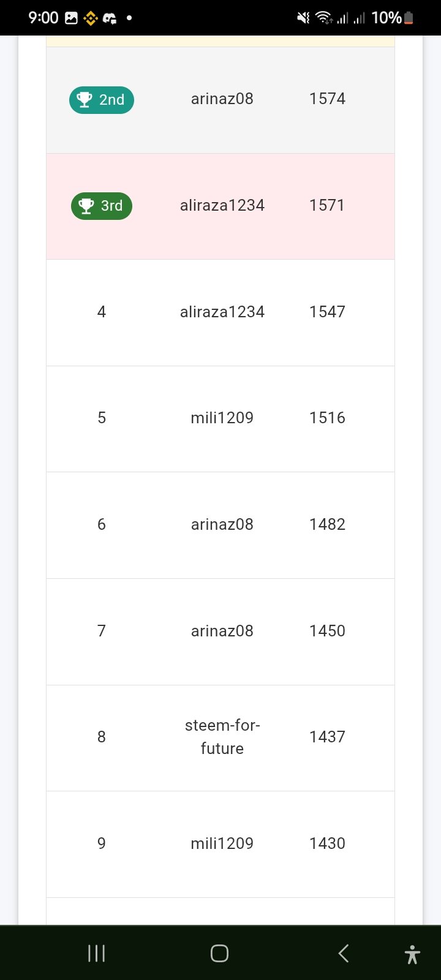
Task: Open the steem-for-future username
Action: pyautogui.click(x=222, y=737)
